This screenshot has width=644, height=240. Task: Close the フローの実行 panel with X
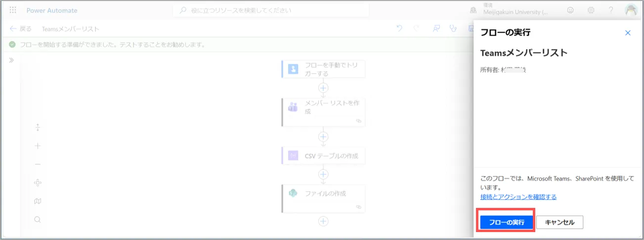(628, 33)
